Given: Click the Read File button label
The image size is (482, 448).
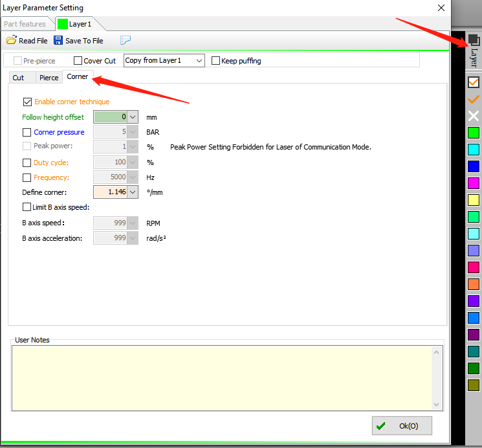Looking at the screenshot, I should coord(33,41).
